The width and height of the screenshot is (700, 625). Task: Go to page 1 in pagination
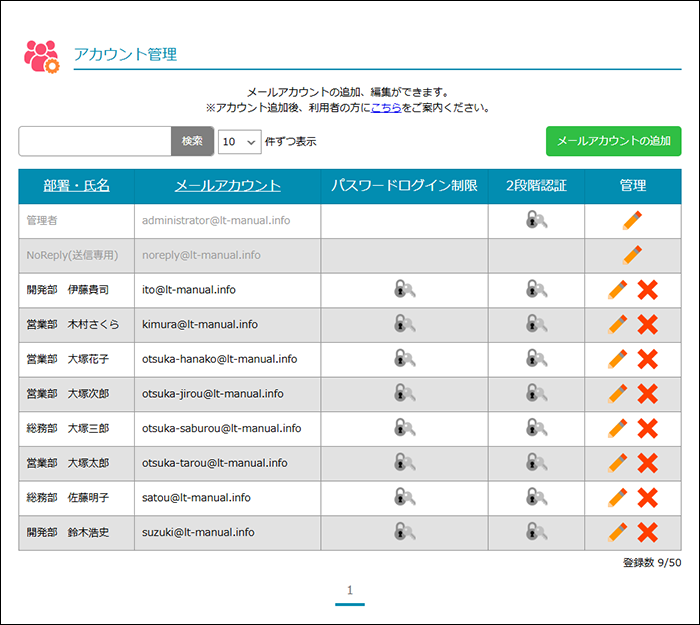(x=350, y=590)
